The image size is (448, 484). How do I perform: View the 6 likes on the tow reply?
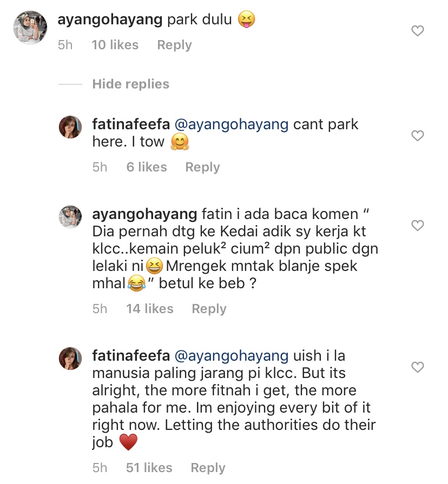pos(147,167)
